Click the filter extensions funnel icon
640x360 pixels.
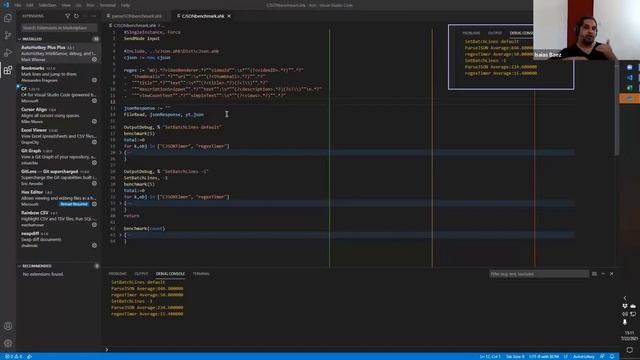pyautogui.click(x=67, y=16)
